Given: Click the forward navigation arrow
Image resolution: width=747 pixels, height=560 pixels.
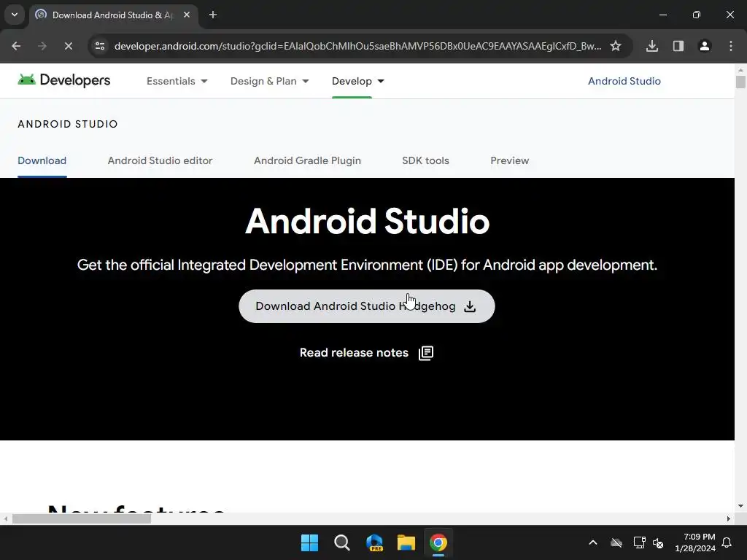Looking at the screenshot, I should tap(42, 46).
